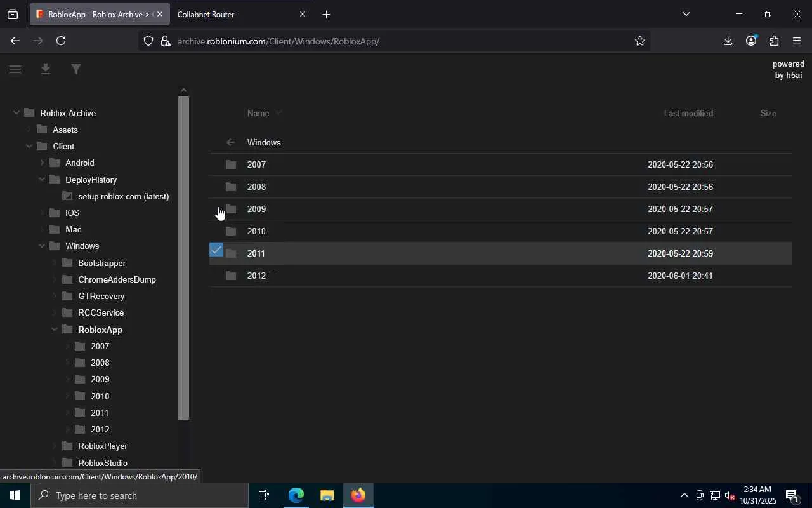Open the 2008 folder in the list
812x508 pixels.
[501, 187]
